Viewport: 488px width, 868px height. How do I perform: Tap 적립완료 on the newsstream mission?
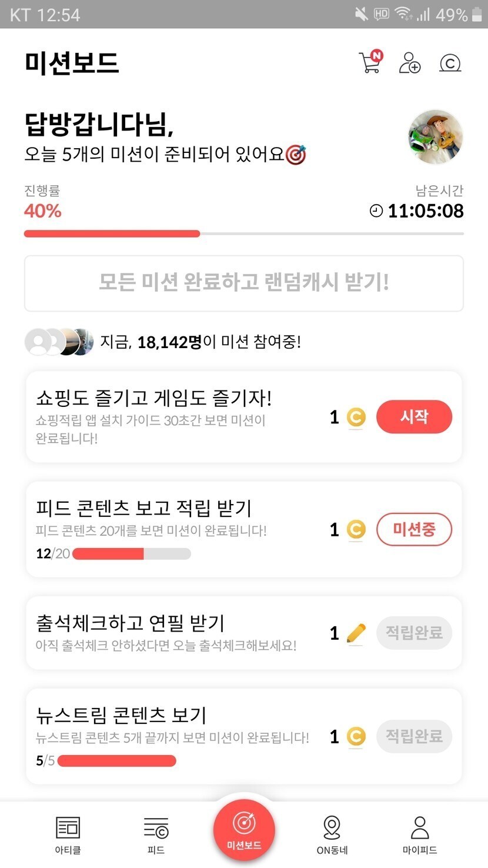click(414, 736)
